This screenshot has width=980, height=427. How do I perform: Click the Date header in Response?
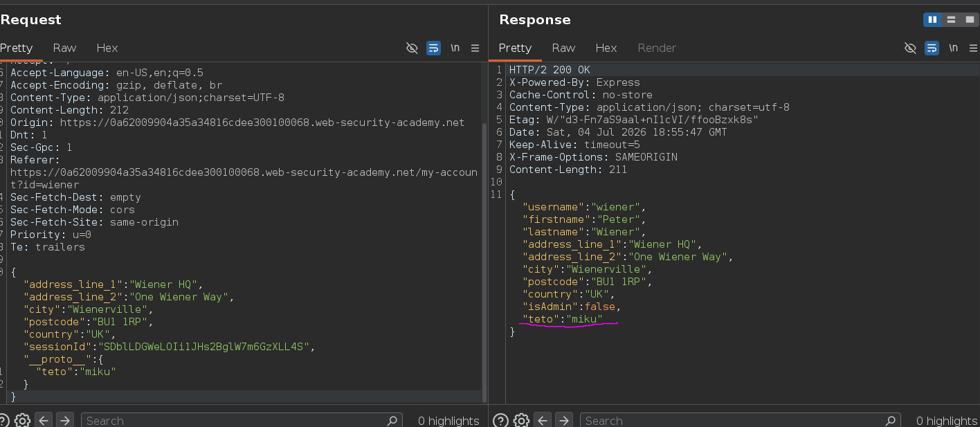(618, 132)
